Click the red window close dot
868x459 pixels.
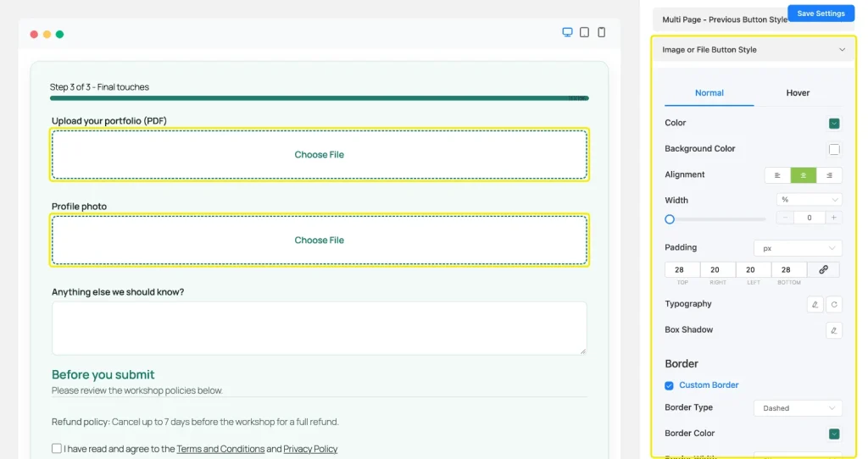tap(34, 34)
